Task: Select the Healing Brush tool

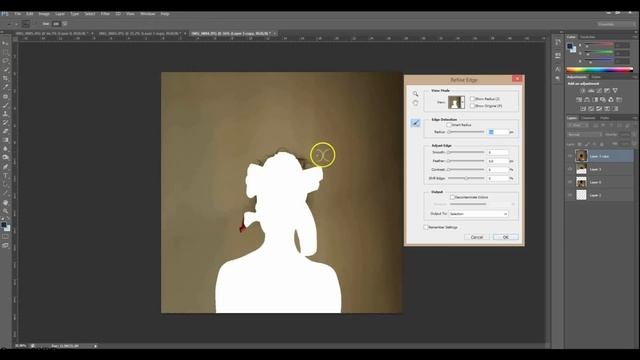Action: point(5,96)
